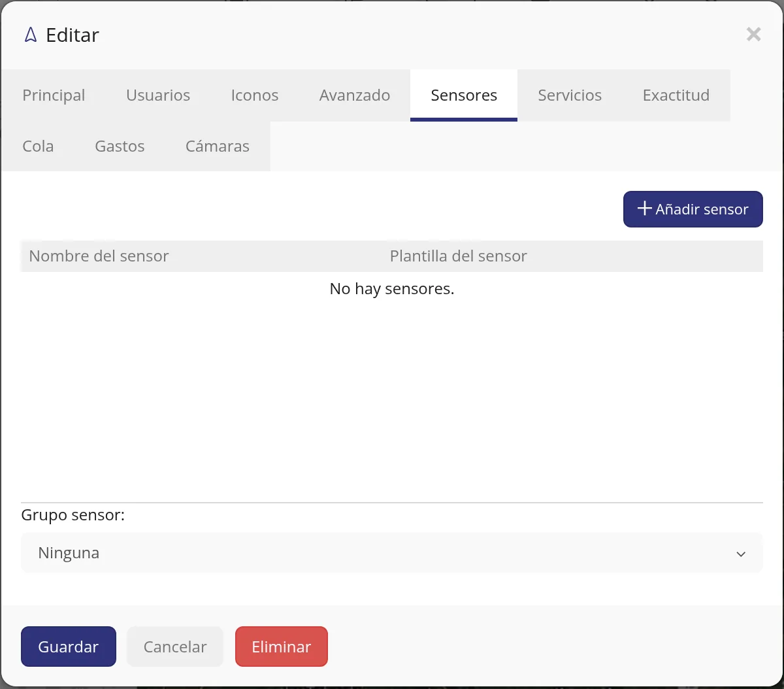Click the No hay sensores message

392,289
